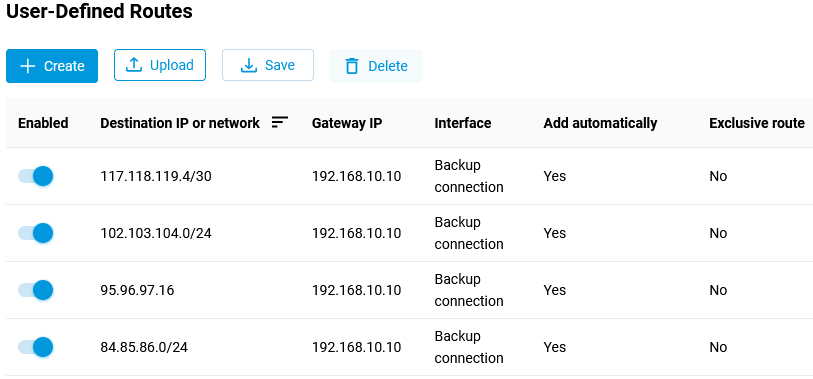Click the sort icon beside Destination IP or network
This screenshot has height=379, width=813.
280,122
